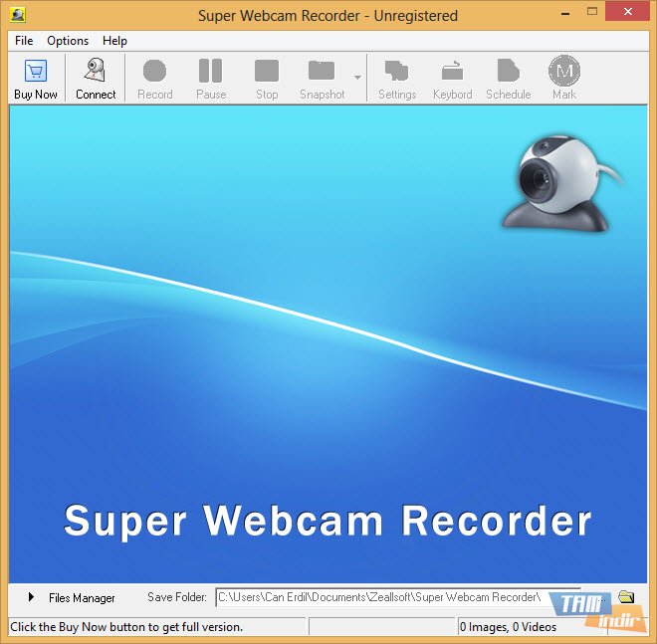Open the Keybord shortcuts tool
Viewport: 657px width, 644px height.
453,79
